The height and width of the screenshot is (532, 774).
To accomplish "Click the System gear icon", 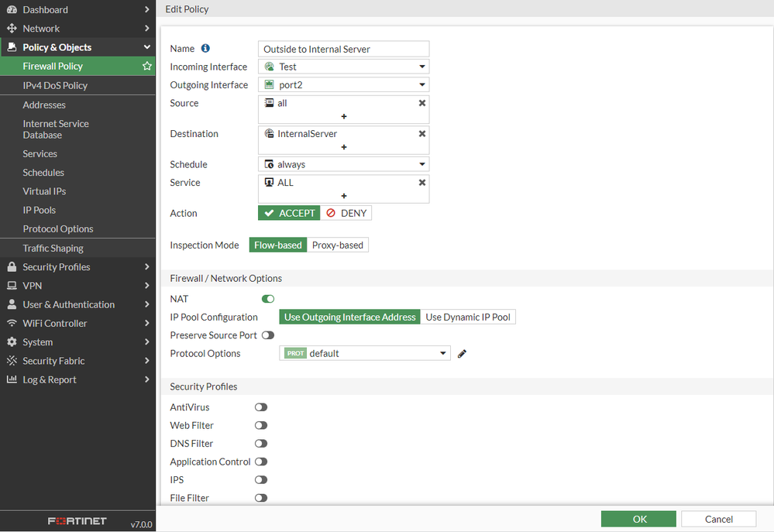I will pyautogui.click(x=12, y=342).
